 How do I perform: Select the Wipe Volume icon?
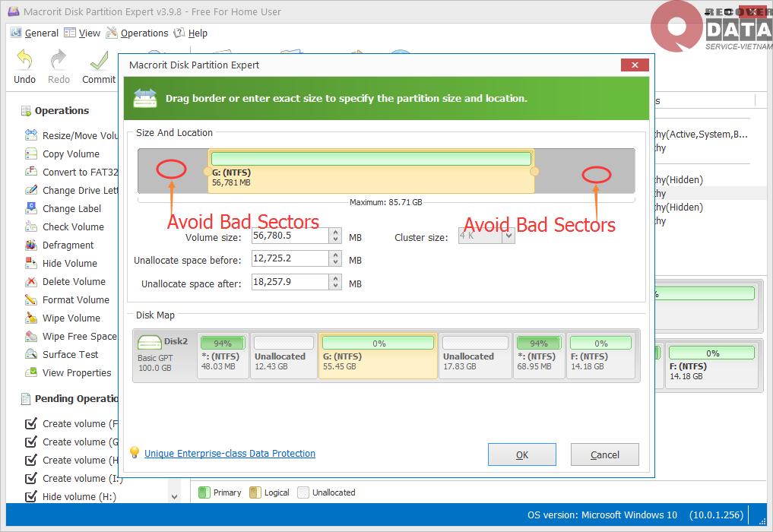coord(31,318)
